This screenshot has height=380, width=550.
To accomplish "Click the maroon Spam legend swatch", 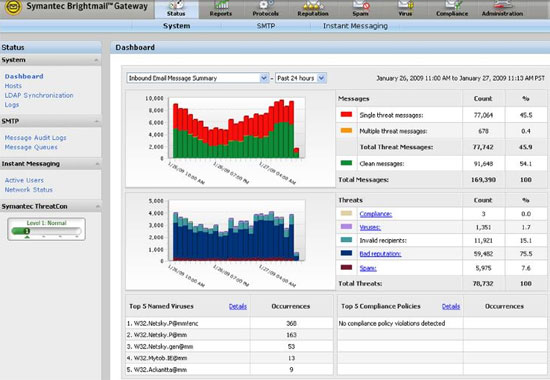I will (x=346, y=267).
